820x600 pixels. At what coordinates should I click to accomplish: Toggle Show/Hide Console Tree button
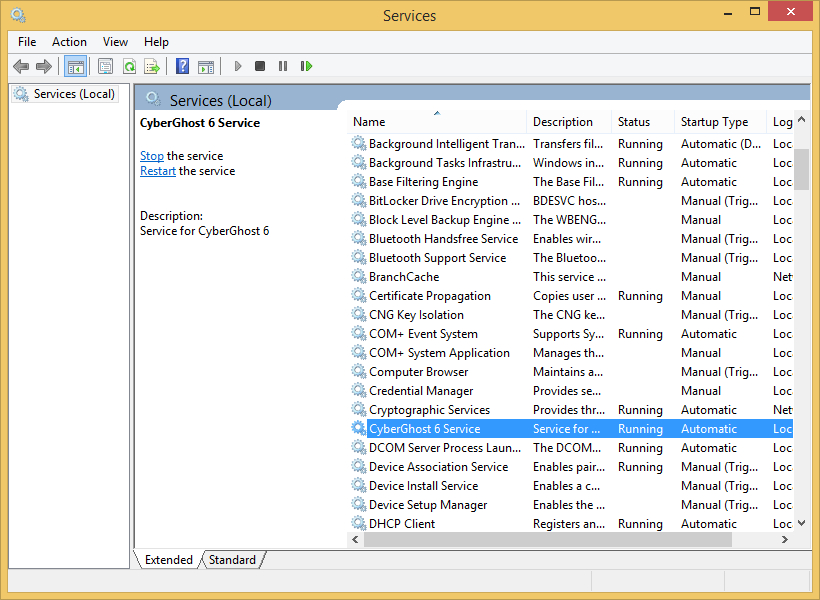tap(75, 66)
